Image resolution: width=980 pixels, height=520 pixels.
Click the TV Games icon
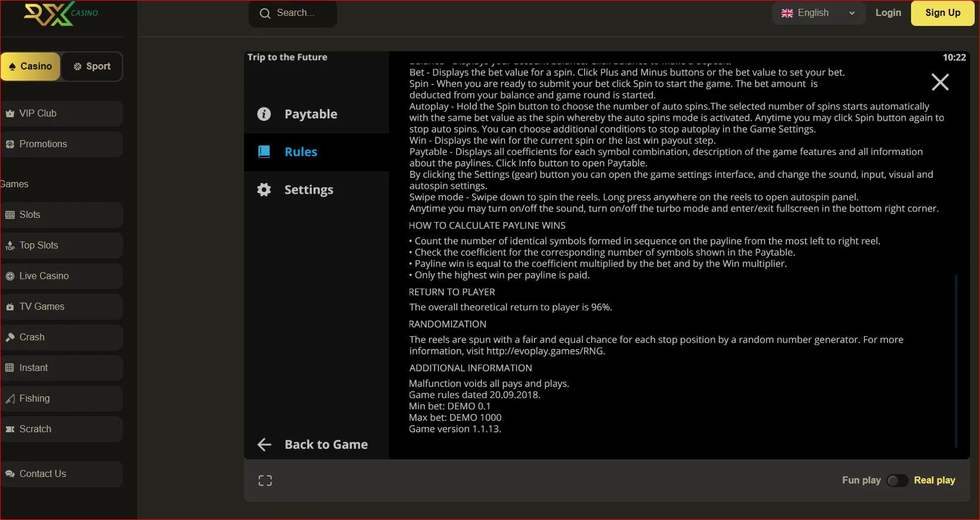pos(10,307)
